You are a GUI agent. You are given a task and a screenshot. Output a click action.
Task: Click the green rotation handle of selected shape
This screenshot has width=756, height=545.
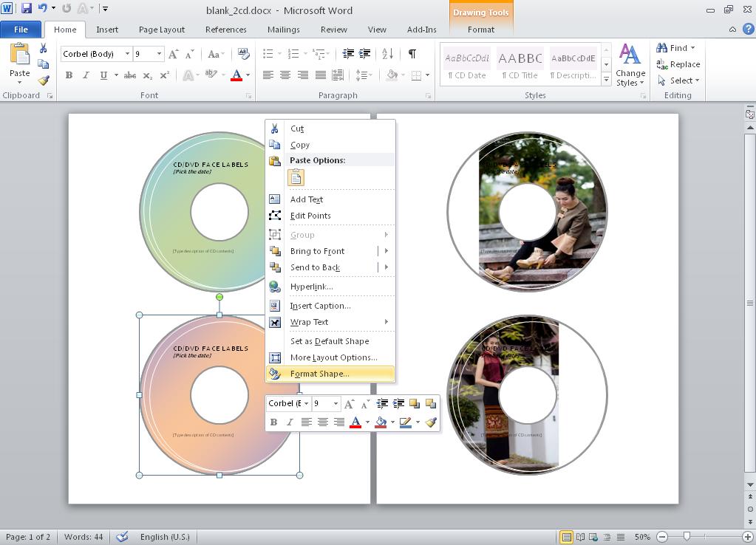point(219,297)
